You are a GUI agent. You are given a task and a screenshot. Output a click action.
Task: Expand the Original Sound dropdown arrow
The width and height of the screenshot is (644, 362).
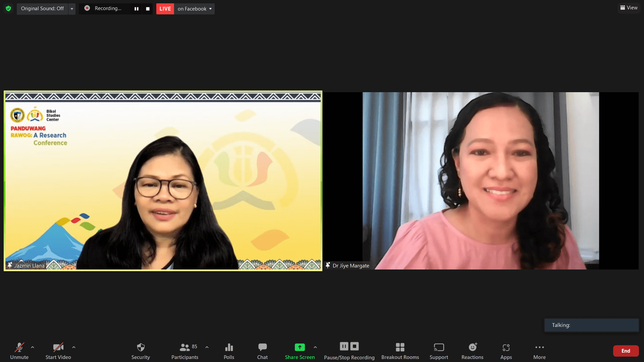coord(72,9)
